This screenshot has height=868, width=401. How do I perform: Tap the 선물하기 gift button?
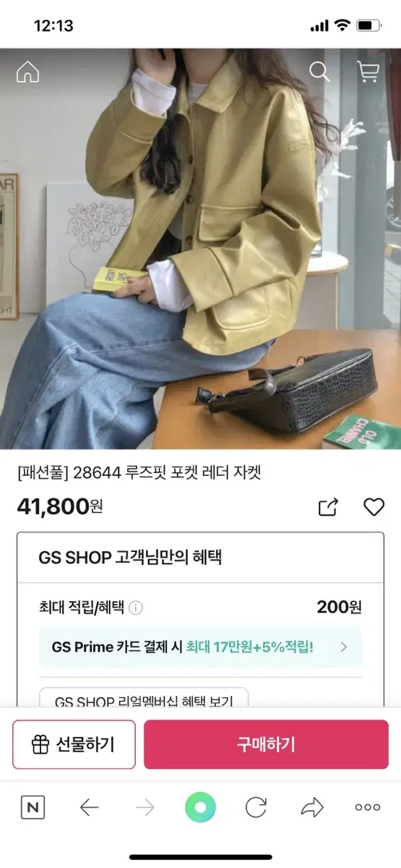[74, 744]
